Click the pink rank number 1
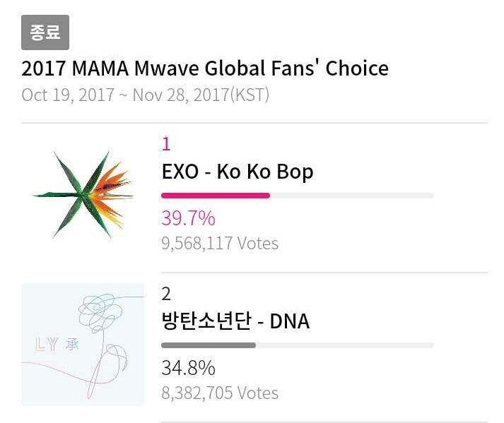The width and height of the screenshot is (504, 423). [166, 143]
